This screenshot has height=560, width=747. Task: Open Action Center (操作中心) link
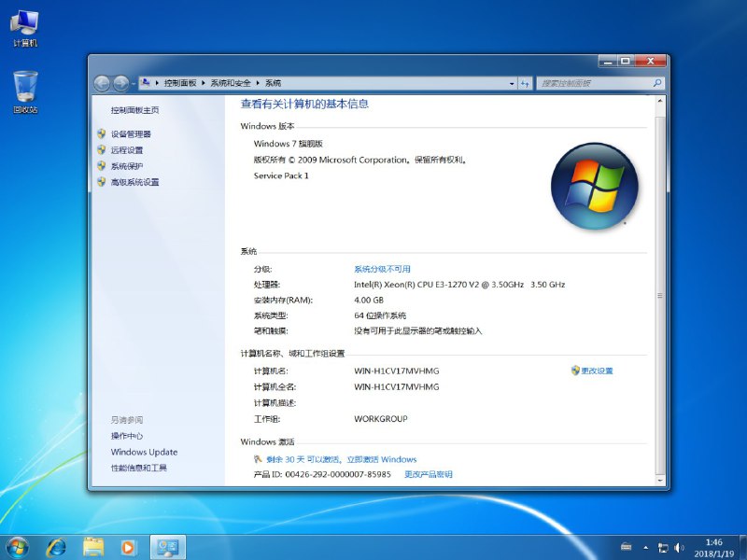coord(127,436)
